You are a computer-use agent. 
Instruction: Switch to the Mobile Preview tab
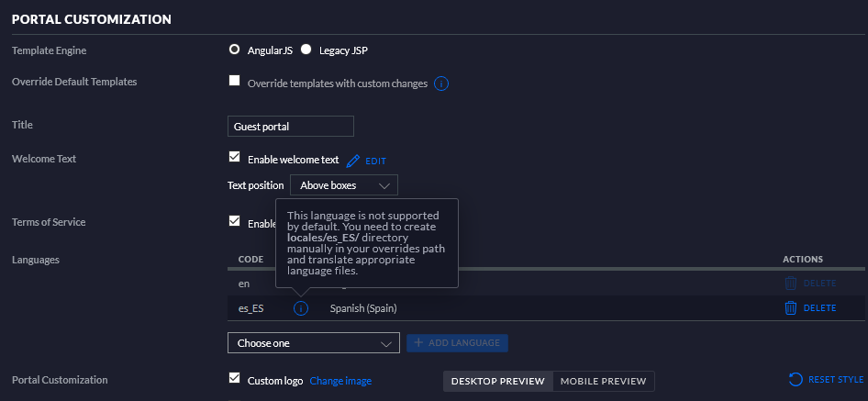tap(603, 381)
